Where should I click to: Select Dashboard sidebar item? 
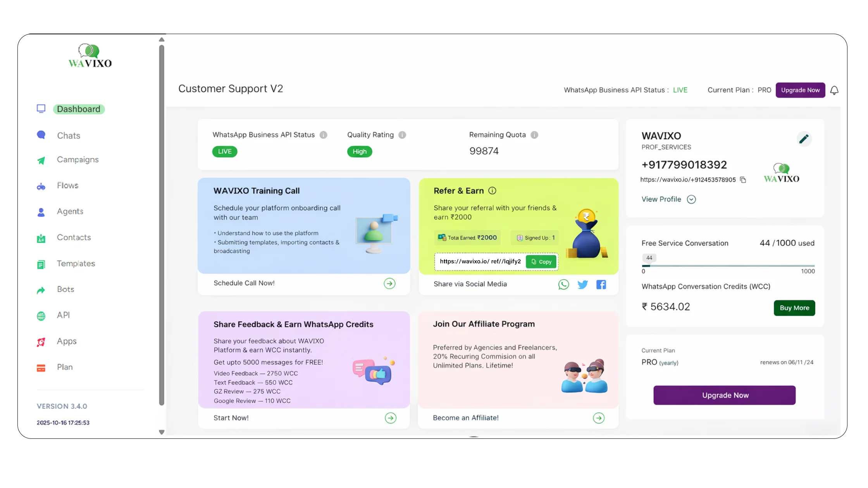(79, 109)
